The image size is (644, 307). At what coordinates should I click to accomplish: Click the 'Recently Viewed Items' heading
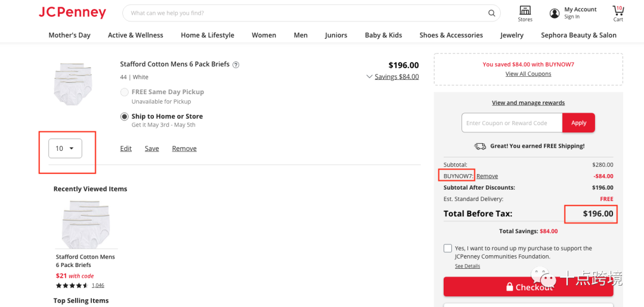coord(91,189)
